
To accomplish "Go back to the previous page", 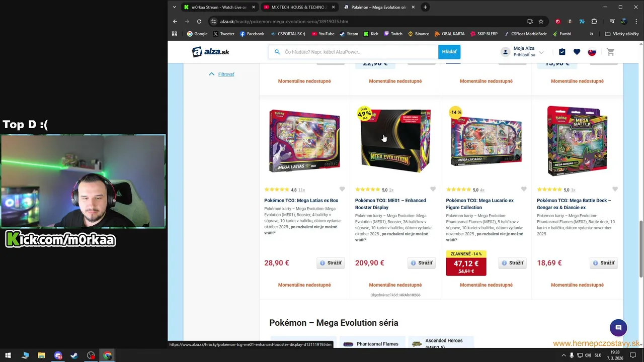I will 175,22.
